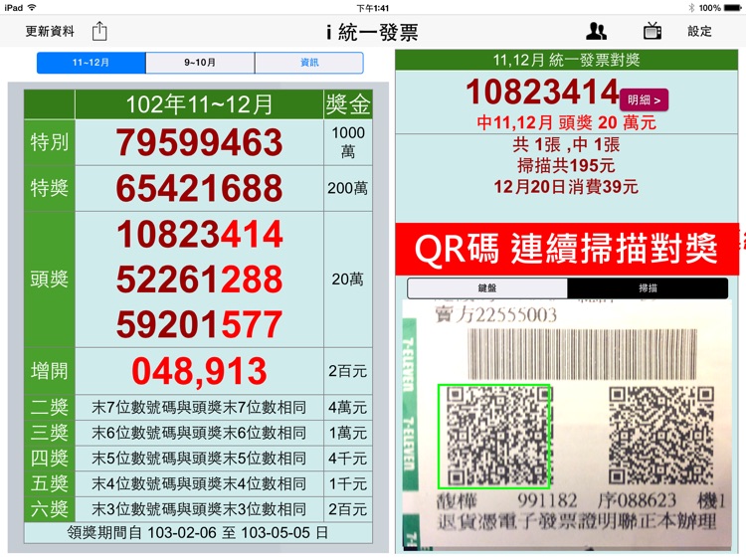Tap the 下午1:41 clock in status bar
This screenshot has height=560, width=746.
[x=373, y=8]
